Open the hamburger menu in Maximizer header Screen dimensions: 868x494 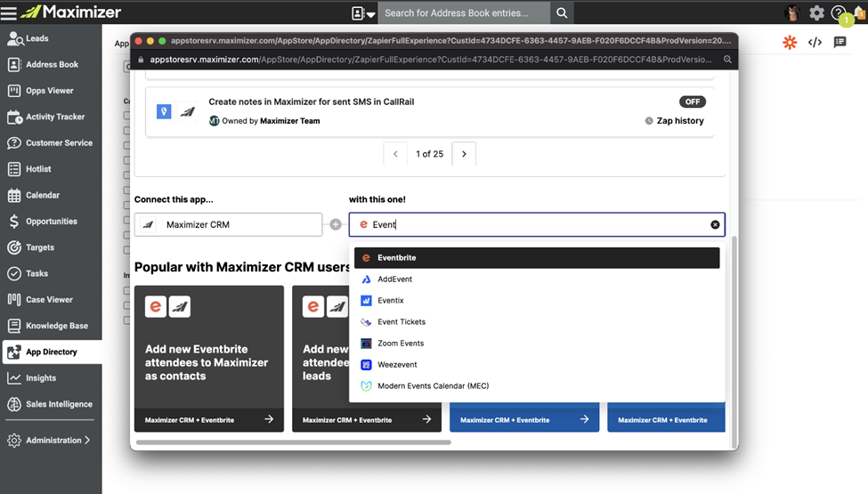[9, 12]
